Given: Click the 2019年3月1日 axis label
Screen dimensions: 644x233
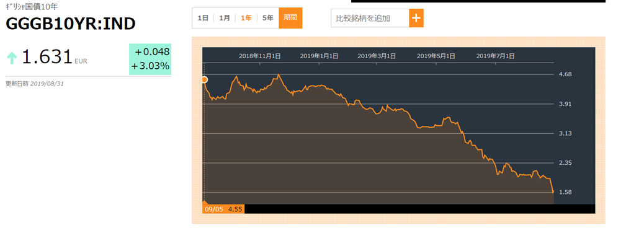Looking at the screenshot, I should 377,56.
